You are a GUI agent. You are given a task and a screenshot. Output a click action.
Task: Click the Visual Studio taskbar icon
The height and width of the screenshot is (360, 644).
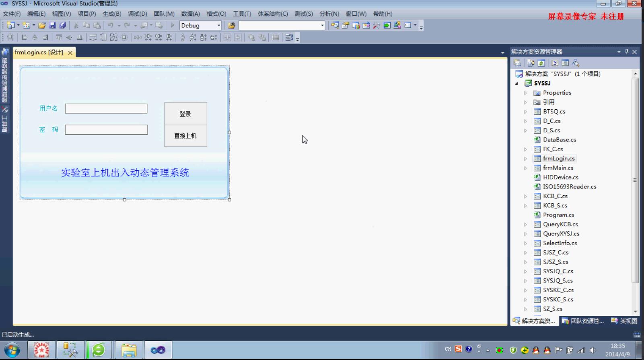pyautogui.click(x=158, y=350)
